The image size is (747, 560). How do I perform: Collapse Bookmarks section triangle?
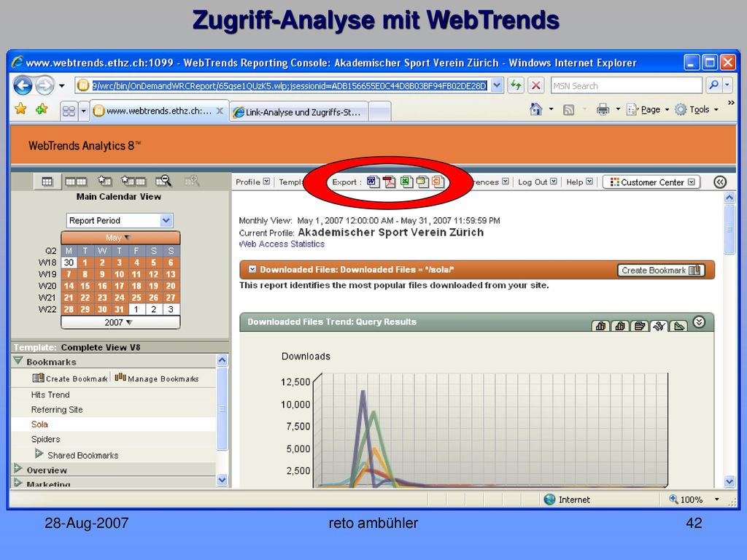pos(18,360)
